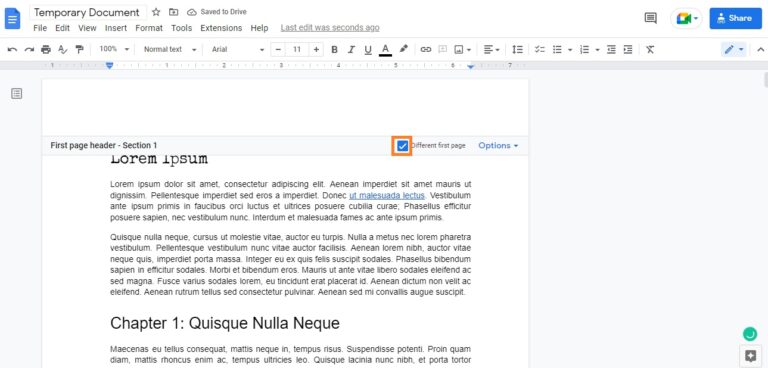Open the Insert menu
768x368 pixels.
(x=116, y=28)
